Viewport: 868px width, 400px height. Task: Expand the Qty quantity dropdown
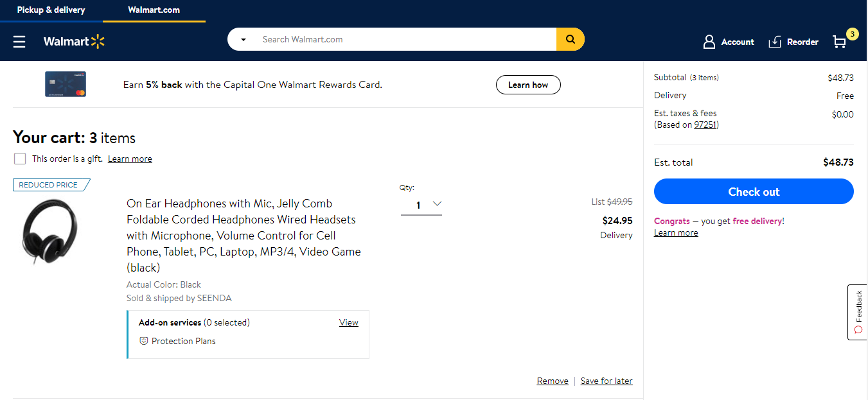421,205
